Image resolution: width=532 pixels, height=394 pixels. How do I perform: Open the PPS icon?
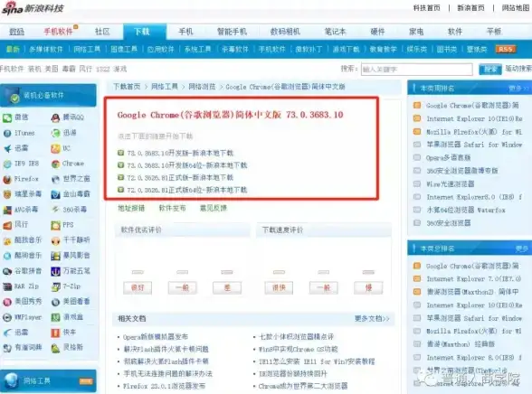point(55,225)
